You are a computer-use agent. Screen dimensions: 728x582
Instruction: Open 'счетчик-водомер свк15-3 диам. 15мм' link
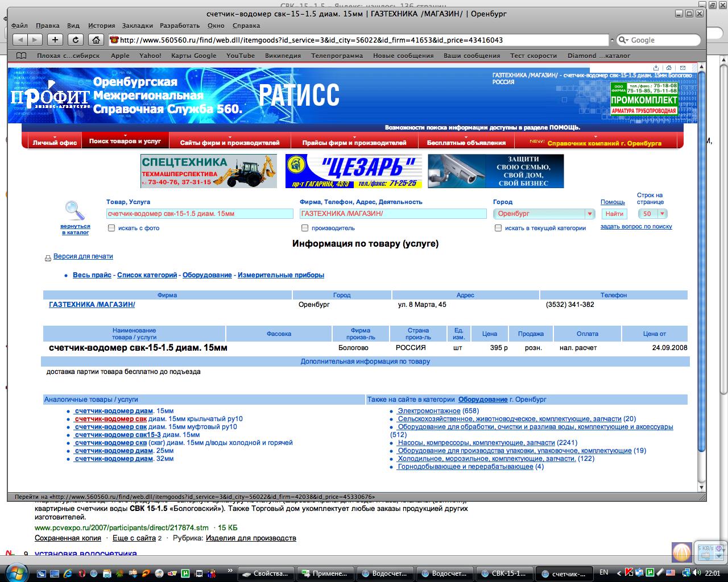(x=117, y=435)
